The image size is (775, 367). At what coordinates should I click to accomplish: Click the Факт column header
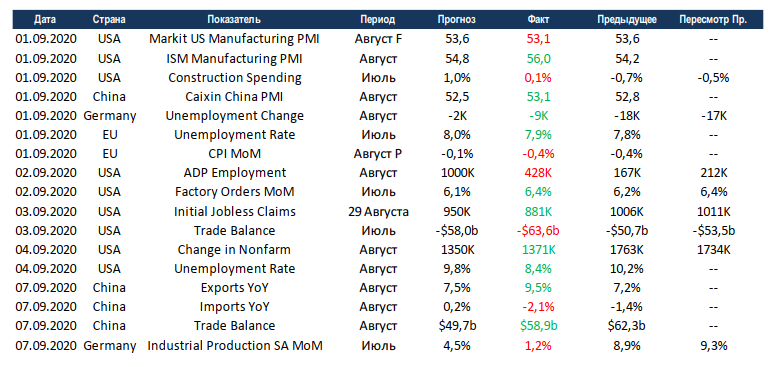pyautogui.click(x=539, y=20)
